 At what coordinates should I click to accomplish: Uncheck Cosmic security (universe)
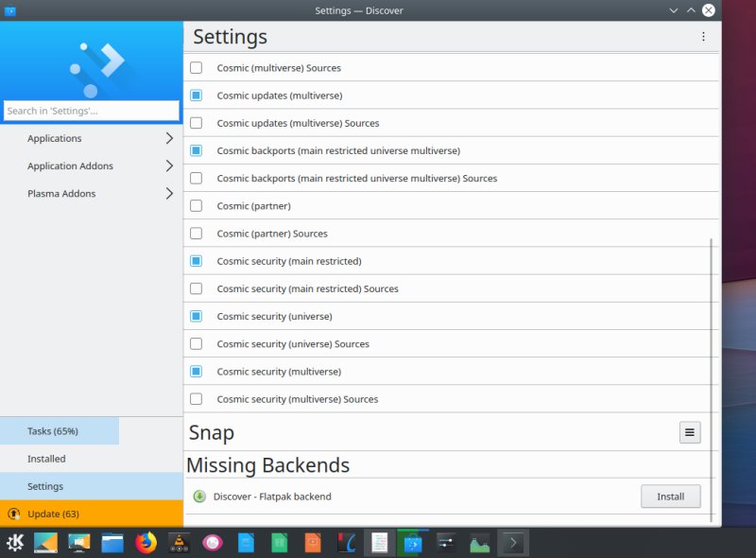197,317
